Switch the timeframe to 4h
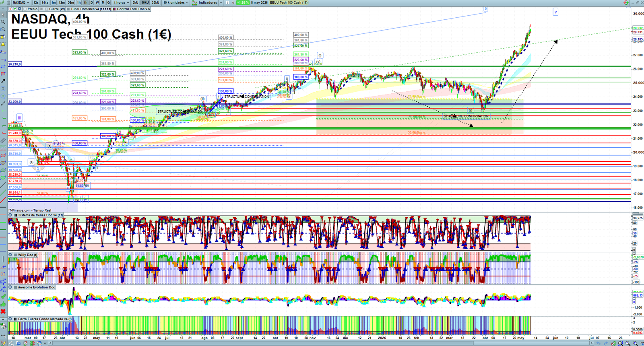Image resolution: width=644 pixels, height=346 pixels. pyautogui.click(x=85, y=2)
